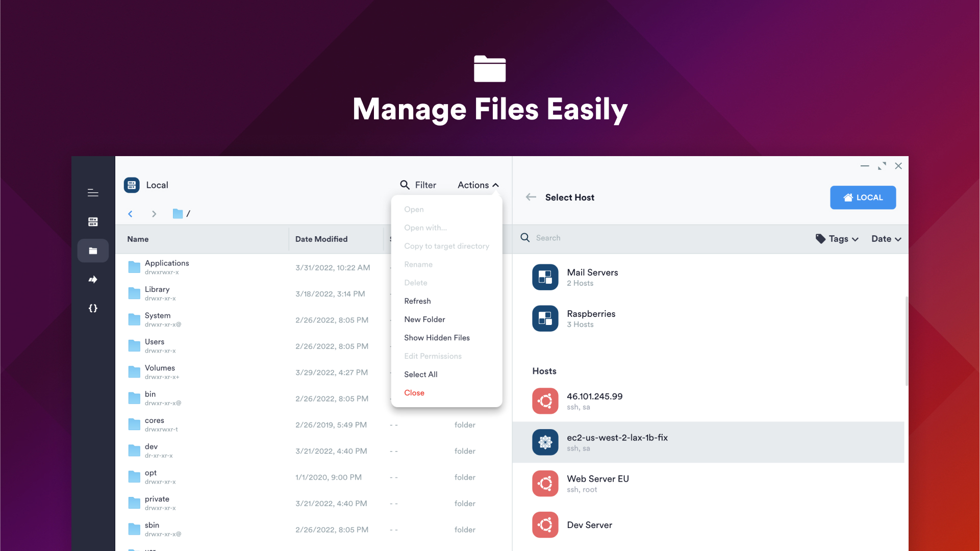
Task: Select All files via the Actions menu
Action: pyautogui.click(x=420, y=374)
